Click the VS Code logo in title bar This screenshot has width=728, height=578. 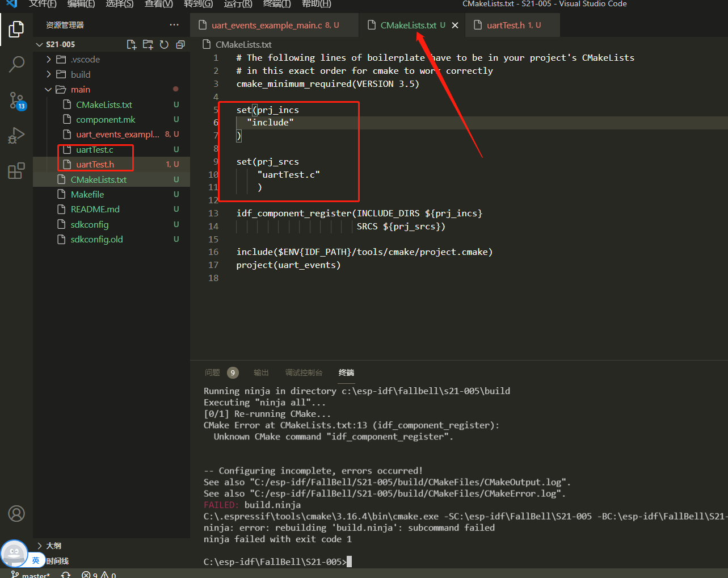(12, 3)
